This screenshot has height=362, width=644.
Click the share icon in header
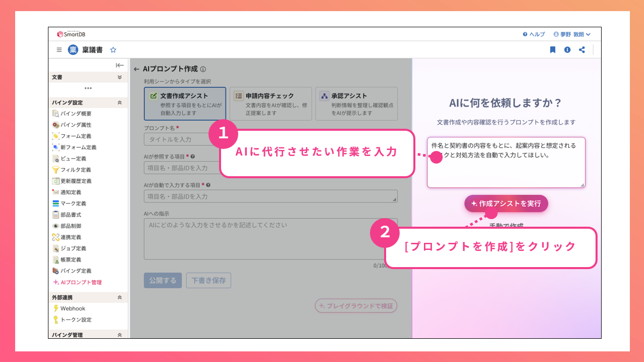pyautogui.click(x=582, y=50)
